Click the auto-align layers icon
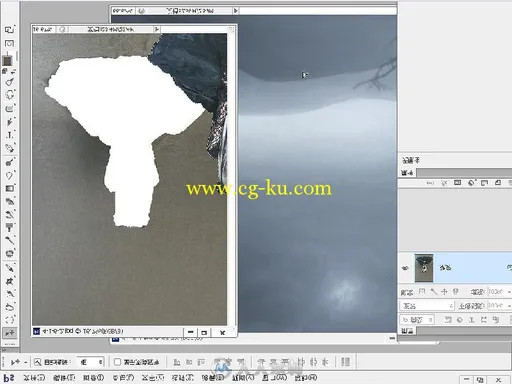This screenshot has height=384, width=512. coord(346,362)
